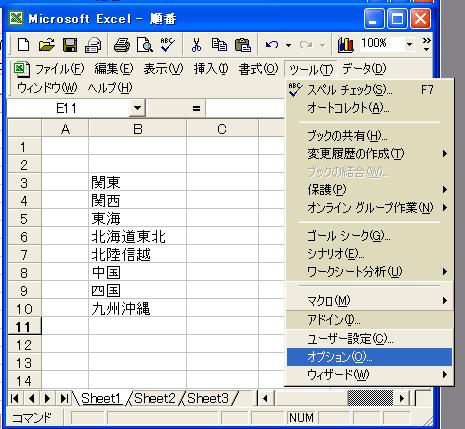
Task: Expand the Name Box dropdown next to E11
Action: tap(137, 108)
